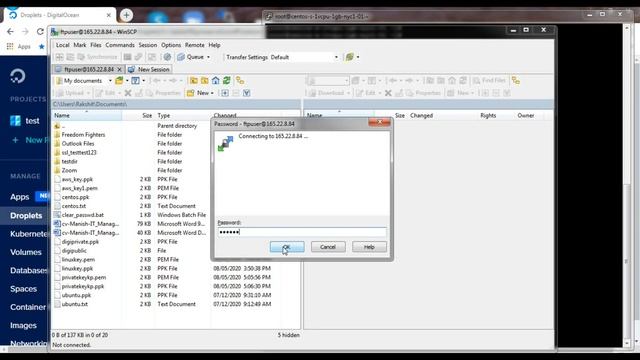
Task: Open the WinSCP Help menu
Action: tap(214, 45)
